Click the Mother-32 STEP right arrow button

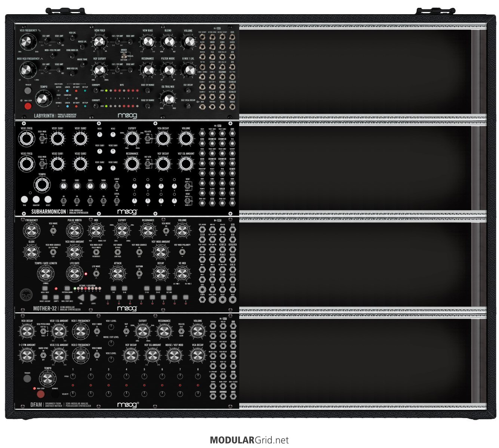pyautogui.click(x=93, y=298)
